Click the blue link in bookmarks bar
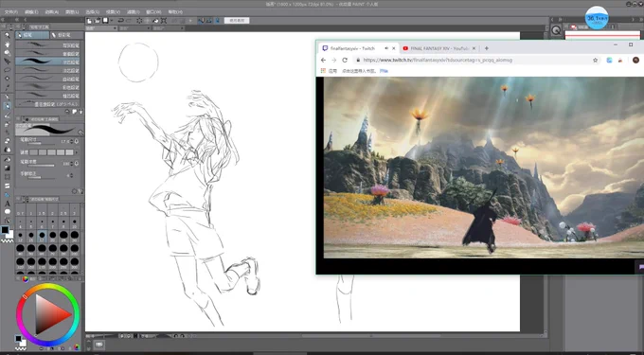This screenshot has height=355, width=644. 384,71
